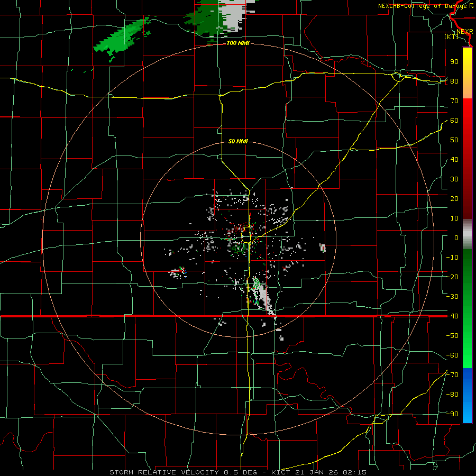The width and height of the screenshot is (476, 476).
Task: Click the -30 value on velocity scale
Action: click(x=452, y=297)
